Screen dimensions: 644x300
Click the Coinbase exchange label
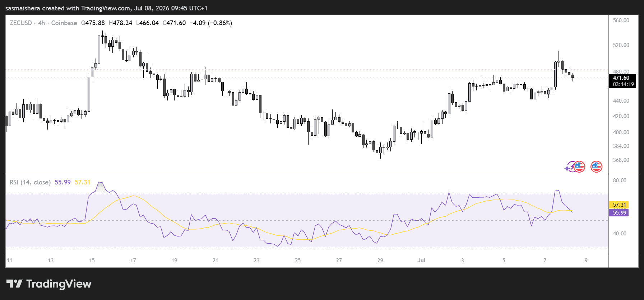tap(64, 23)
